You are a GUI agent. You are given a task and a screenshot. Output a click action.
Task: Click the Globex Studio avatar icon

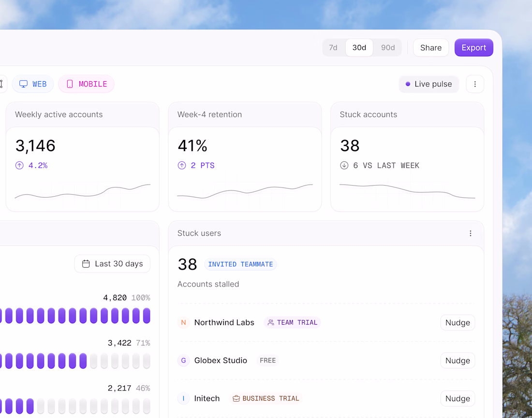coord(184,360)
